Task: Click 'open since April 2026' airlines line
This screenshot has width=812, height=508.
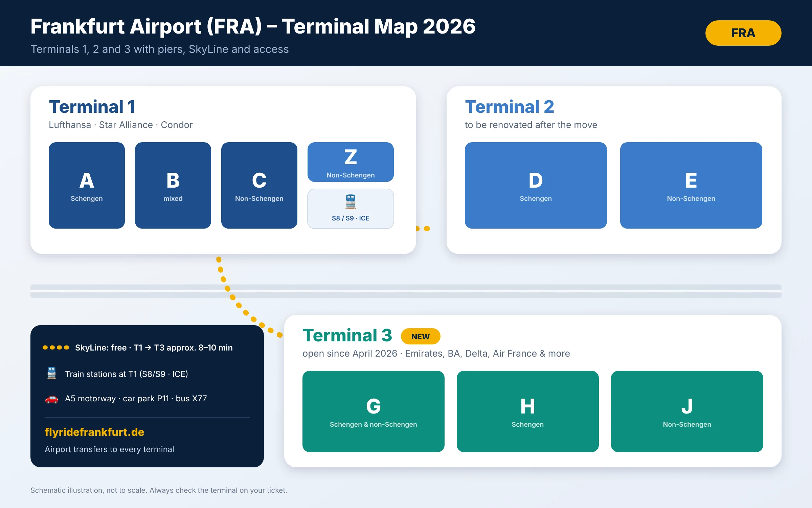Action: click(436, 354)
